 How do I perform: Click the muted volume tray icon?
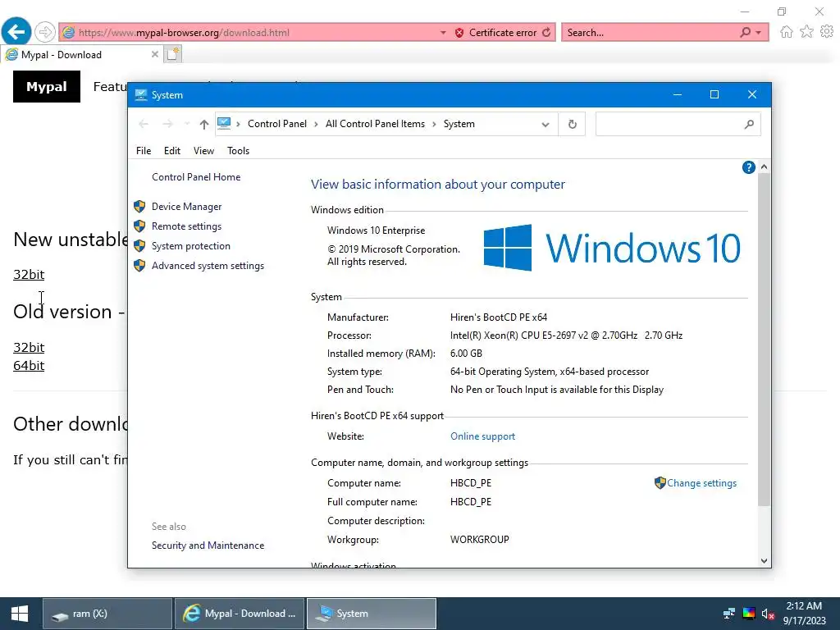(768, 614)
